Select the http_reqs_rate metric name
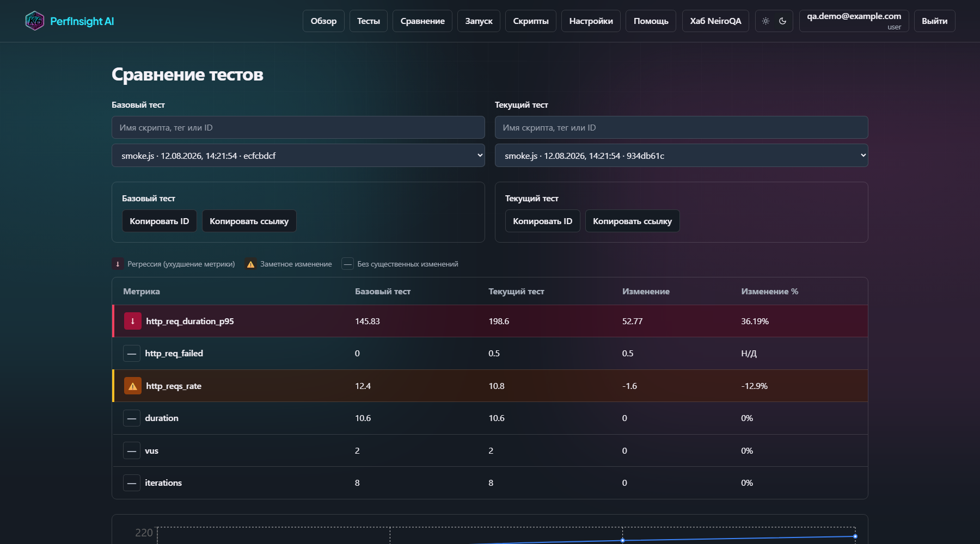 [174, 386]
